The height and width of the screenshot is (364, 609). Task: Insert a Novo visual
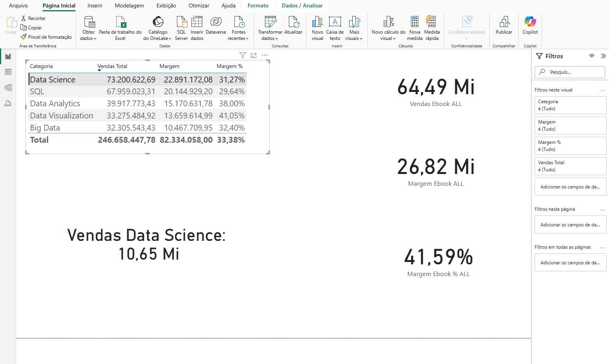click(317, 28)
